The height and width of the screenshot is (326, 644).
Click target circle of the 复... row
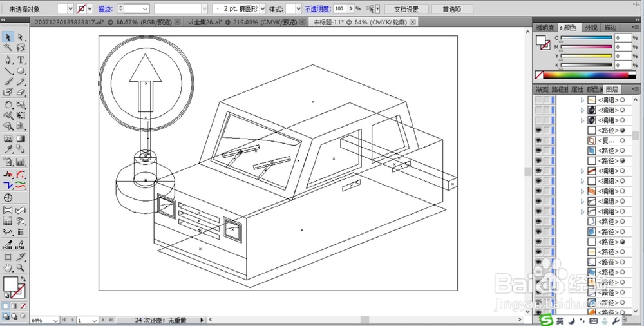point(622,140)
